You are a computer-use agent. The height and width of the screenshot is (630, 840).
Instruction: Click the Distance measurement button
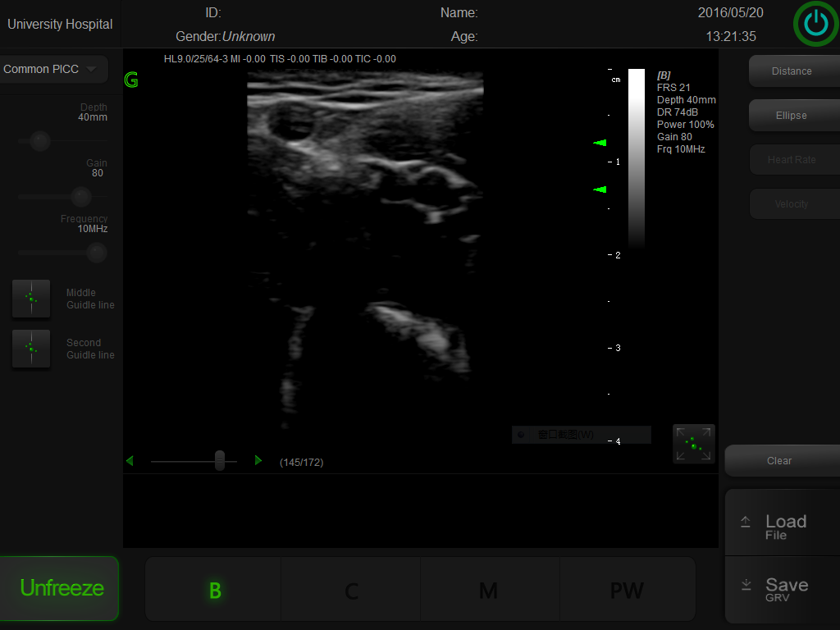click(792, 71)
